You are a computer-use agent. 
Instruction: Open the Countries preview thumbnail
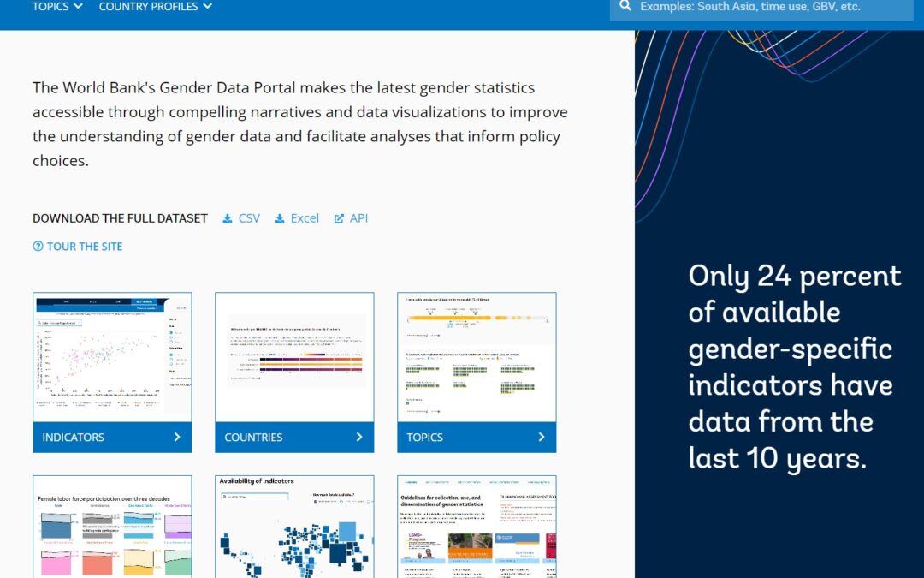pyautogui.click(x=294, y=357)
